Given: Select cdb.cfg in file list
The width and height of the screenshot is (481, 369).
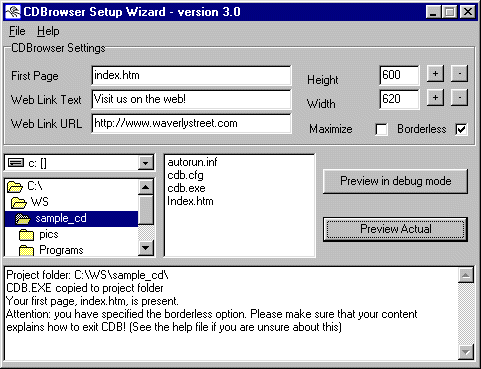Looking at the screenshot, I should point(185,175).
